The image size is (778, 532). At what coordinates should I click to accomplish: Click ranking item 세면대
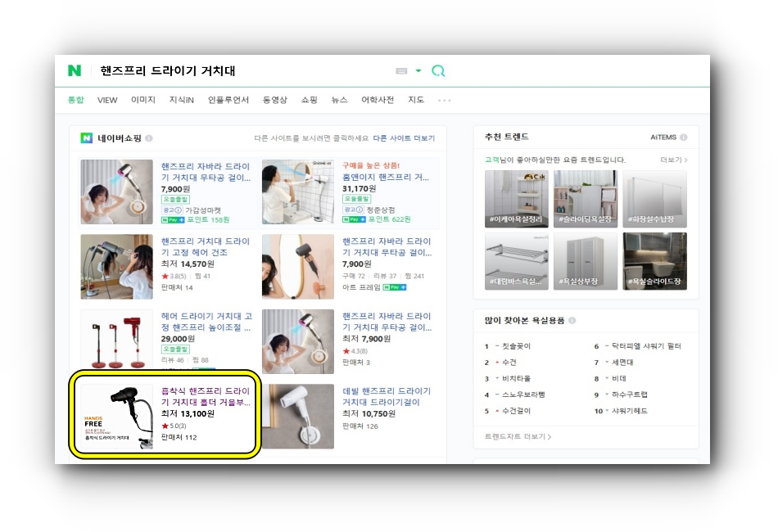pyautogui.click(x=622, y=363)
